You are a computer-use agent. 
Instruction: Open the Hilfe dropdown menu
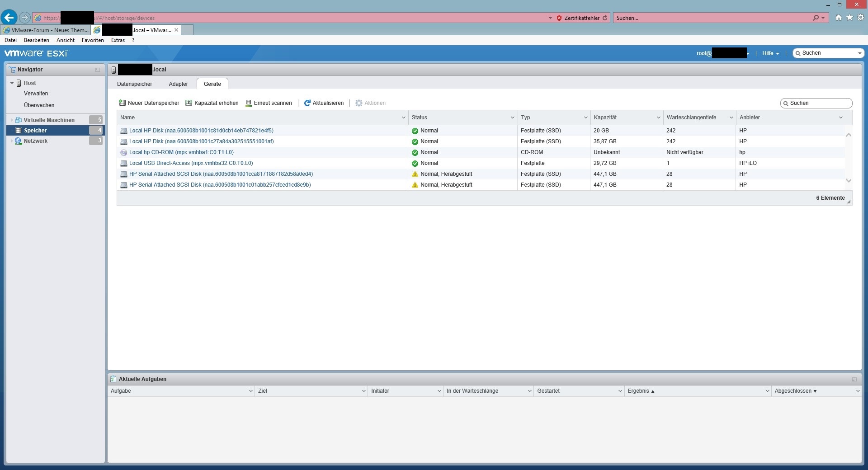pos(770,53)
